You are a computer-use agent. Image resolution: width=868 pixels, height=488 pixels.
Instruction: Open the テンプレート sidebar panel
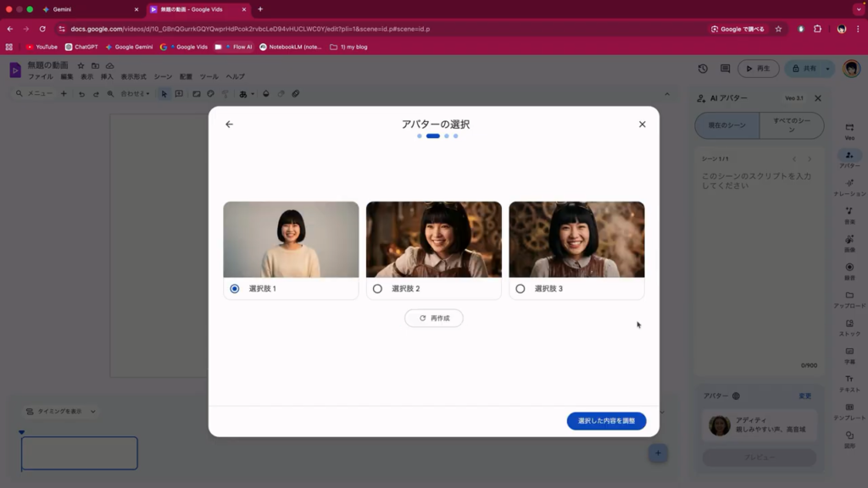[x=849, y=411]
